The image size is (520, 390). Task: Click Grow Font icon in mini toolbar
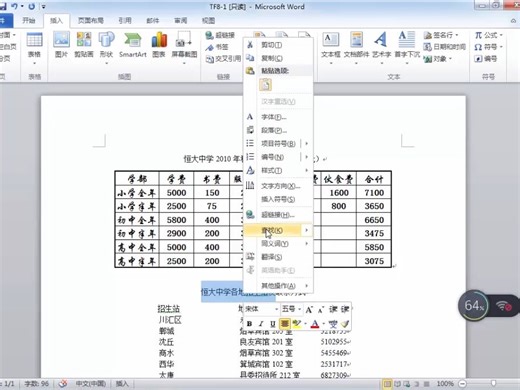309,310
